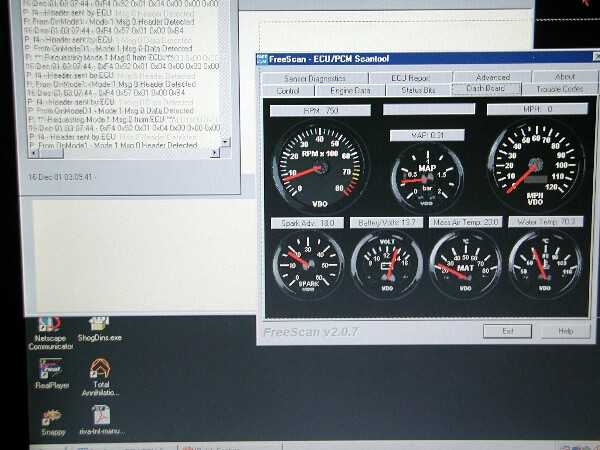Image resolution: width=600 pixels, height=450 pixels.
Task: Click the FreeScan ECU/PCM Scantool title bar
Action: click(x=428, y=59)
